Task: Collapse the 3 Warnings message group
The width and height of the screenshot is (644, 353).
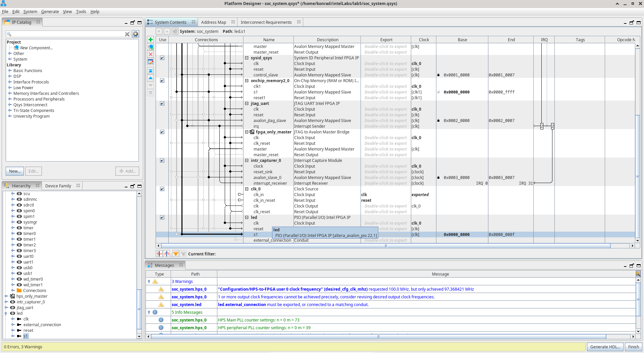Action: point(149,282)
